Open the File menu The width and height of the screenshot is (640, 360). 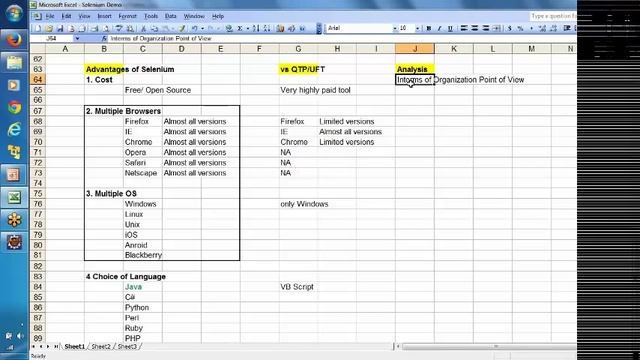tap(50, 16)
